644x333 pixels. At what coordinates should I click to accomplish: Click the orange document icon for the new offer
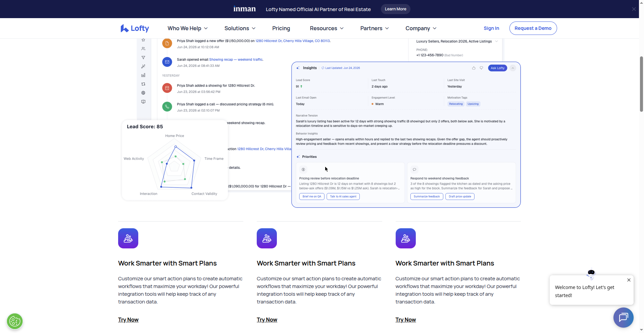coord(167,43)
